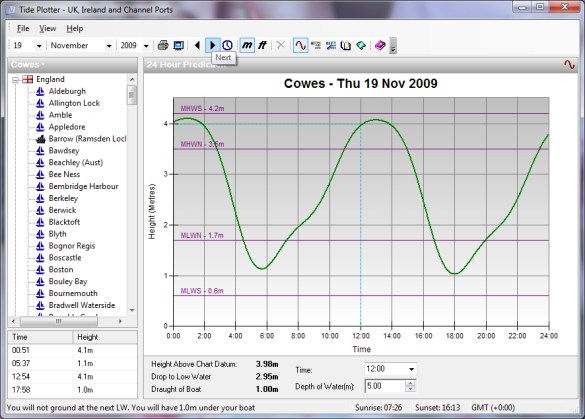Click the port list vertical scrollbar thumb
The image size is (585, 419).
tap(132, 95)
